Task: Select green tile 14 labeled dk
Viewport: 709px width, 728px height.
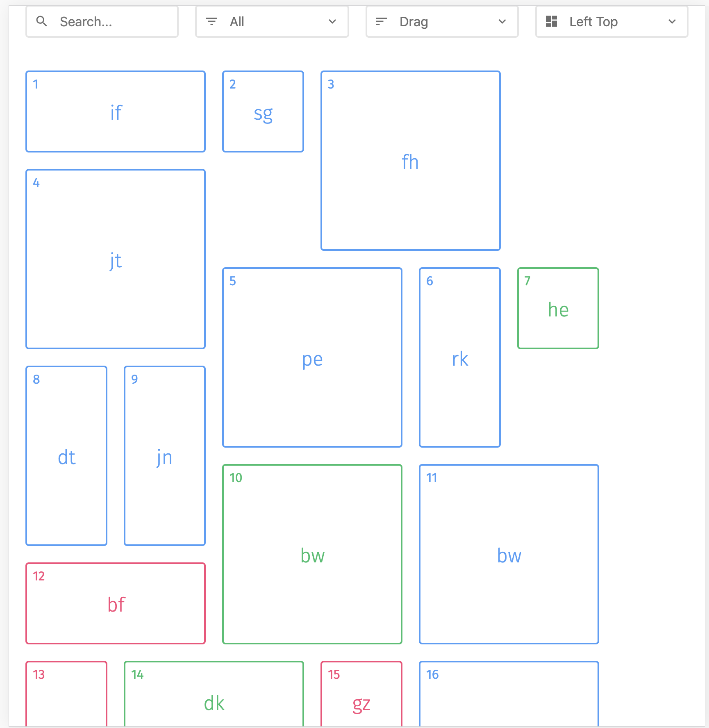Action: [214, 694]
